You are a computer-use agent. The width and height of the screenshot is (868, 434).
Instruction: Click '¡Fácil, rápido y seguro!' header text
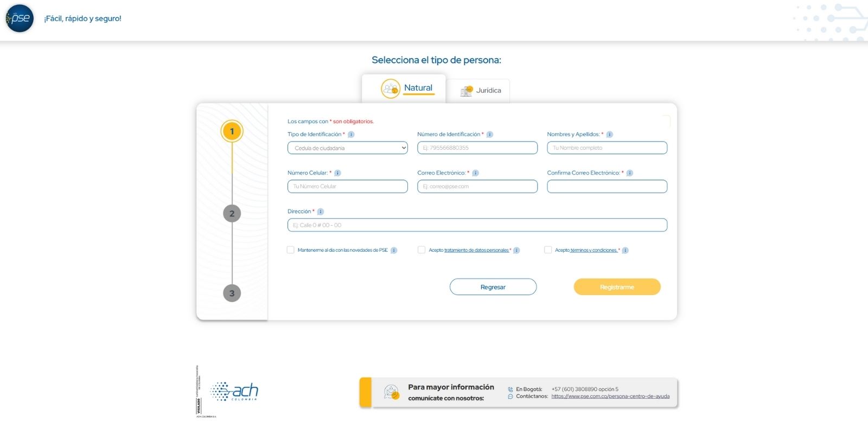point(83,18)
